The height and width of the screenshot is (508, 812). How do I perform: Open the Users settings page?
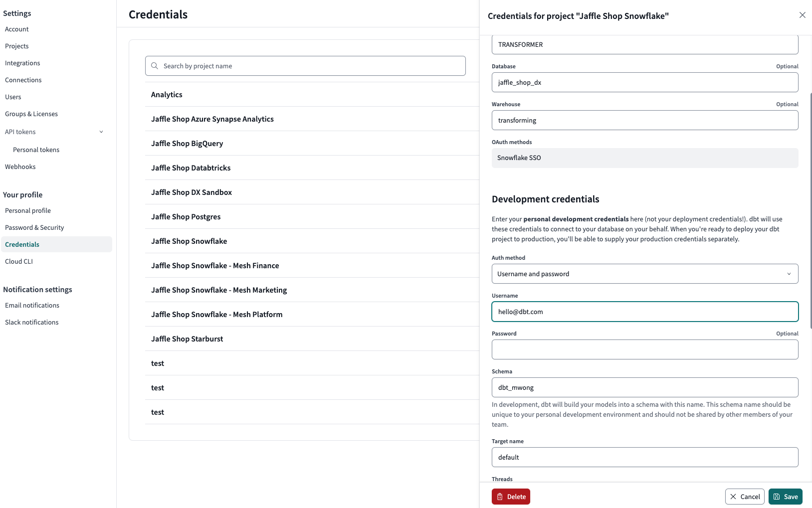[x=13, y=96]
